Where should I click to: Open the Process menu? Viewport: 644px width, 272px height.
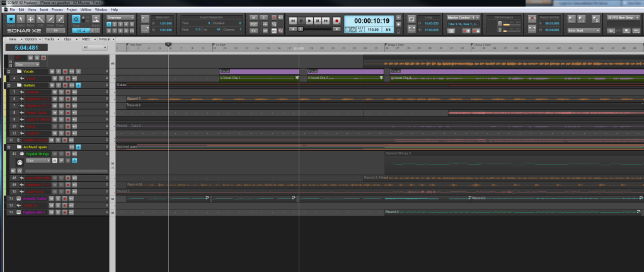pos(57,10)
